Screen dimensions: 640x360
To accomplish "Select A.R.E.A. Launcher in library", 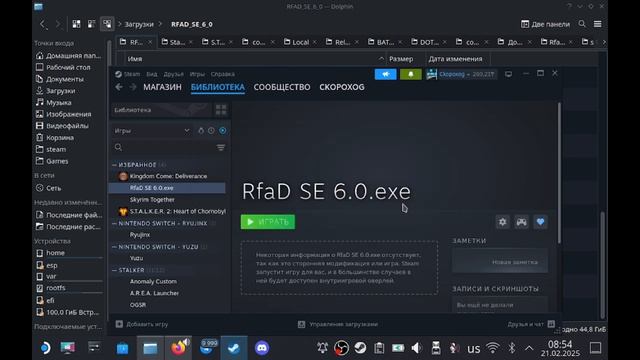I will coord(167,293).
